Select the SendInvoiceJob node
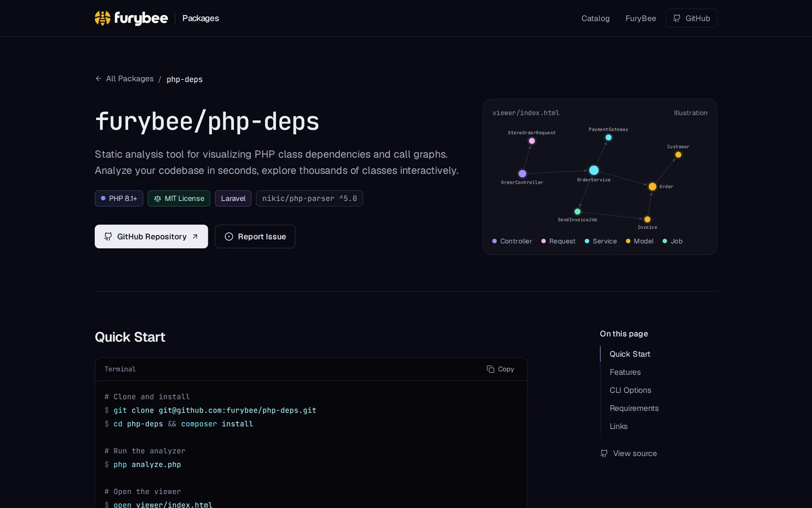Viewport: 812px width, 508px height. pyautogui.click(x=577, y=211)
